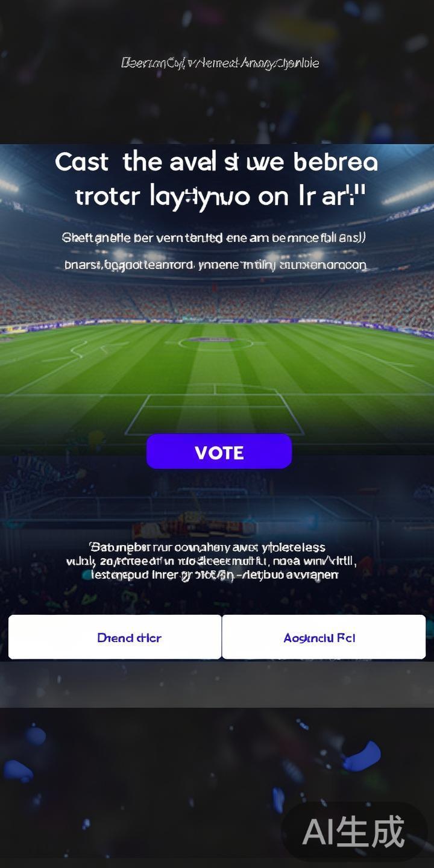This screenshot has width=434, height=868.
Task: Tap the 'Sabungber rvur' paragraph first line
Action: (207, 547)
